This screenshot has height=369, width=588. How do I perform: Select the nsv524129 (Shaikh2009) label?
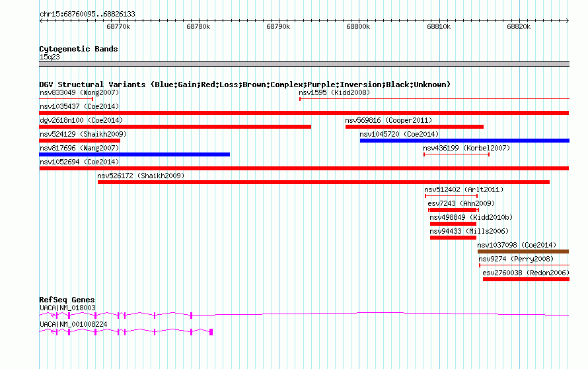click(83, 134)
